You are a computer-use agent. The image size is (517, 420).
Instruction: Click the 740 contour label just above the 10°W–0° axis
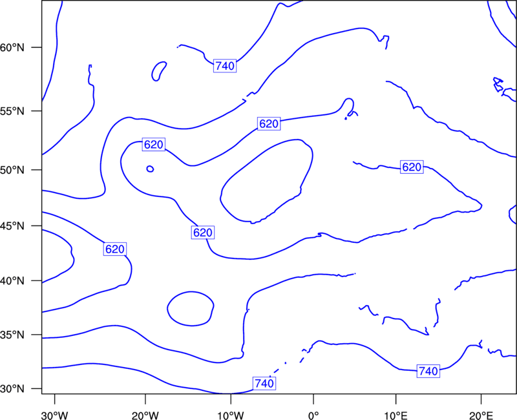click(264, 383)
